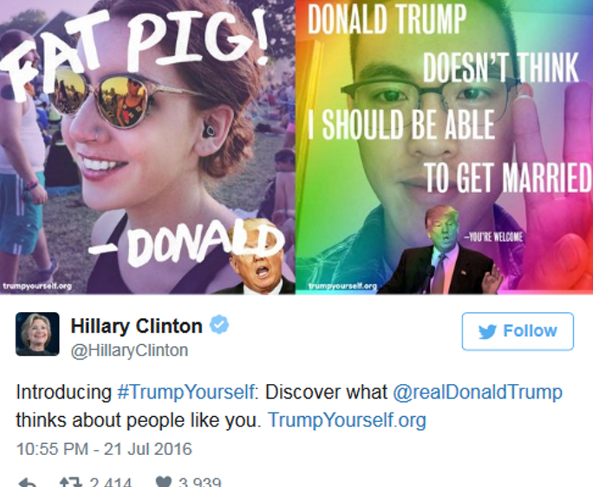Click trumpyourself.org watermark on left image
The image size is (593, 487).
point(37,286)
